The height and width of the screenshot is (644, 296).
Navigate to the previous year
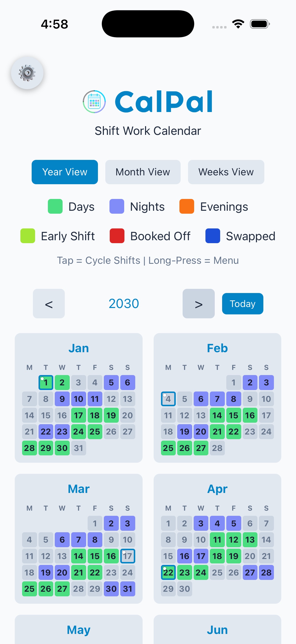49,304
